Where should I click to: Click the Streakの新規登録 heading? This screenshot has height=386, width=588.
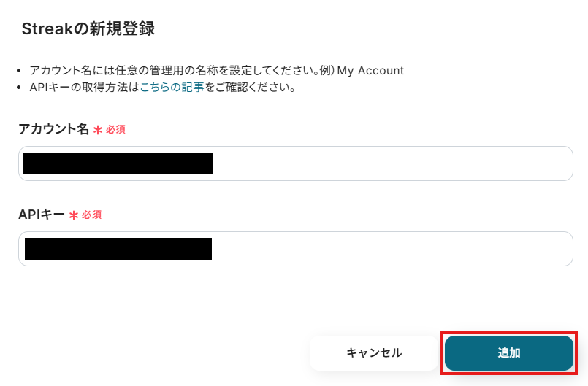(x=88, y=29)
